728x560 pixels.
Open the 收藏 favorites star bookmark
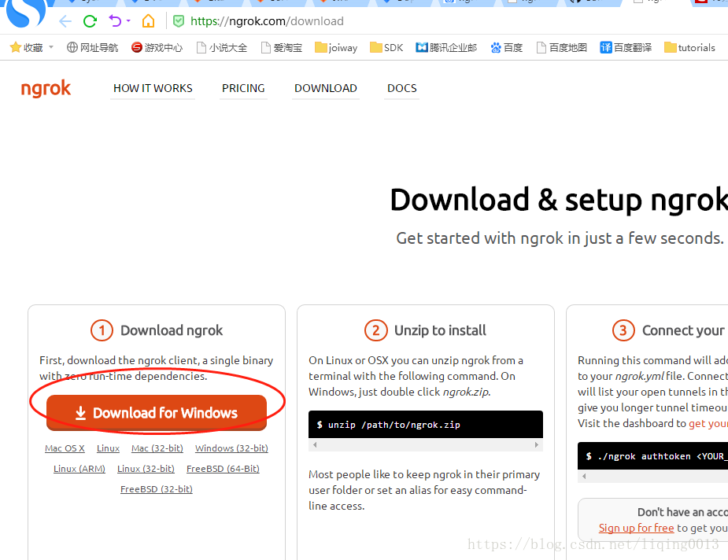pyautogui.click(x=27, y=47)
